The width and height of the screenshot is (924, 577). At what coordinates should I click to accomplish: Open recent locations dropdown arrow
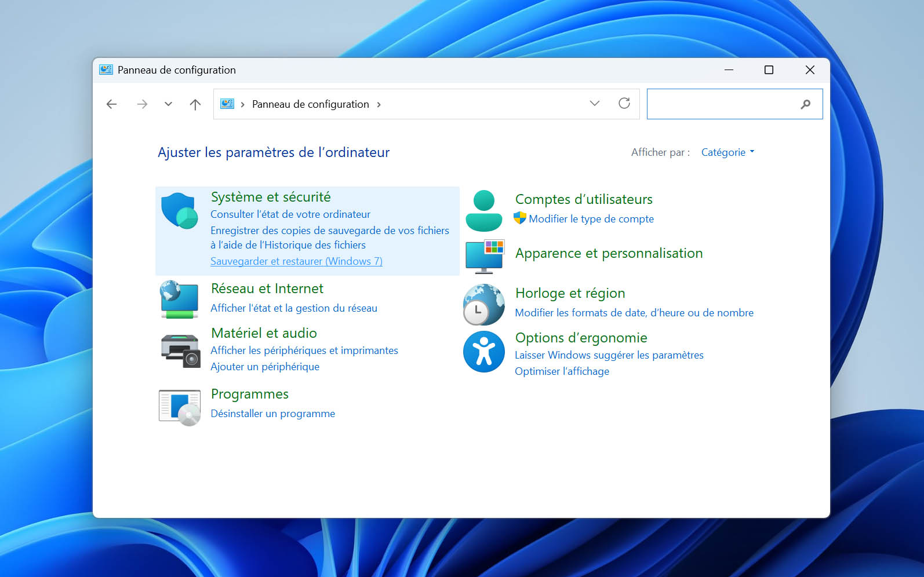click(168, 104)
